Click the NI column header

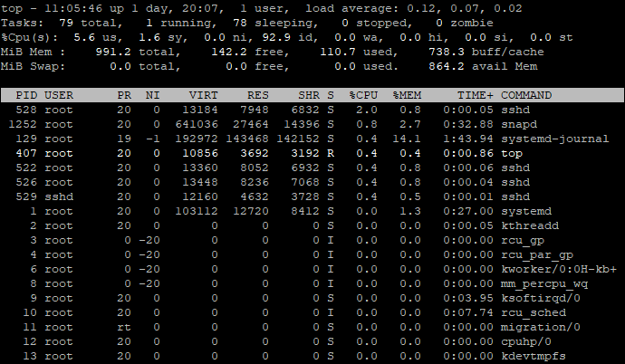pyautogui.click(x=153, y=95)
